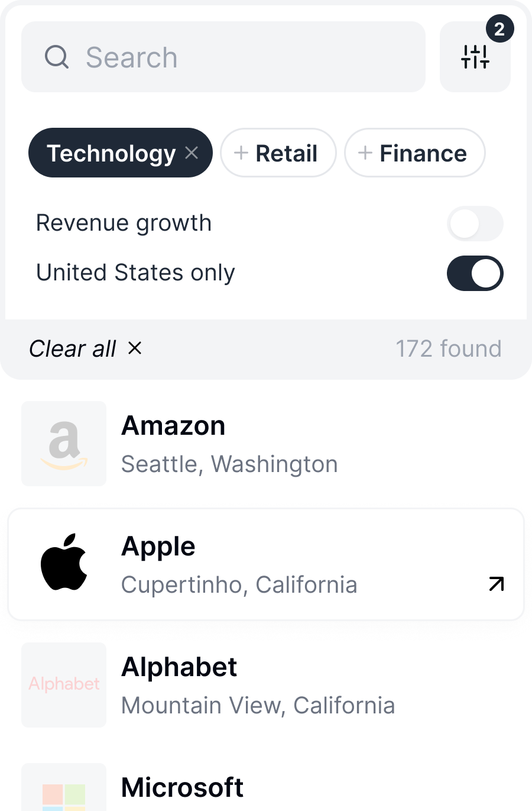Disable the United States only toggle
This screenshot has width=532, height=811.
coord(475,273)
